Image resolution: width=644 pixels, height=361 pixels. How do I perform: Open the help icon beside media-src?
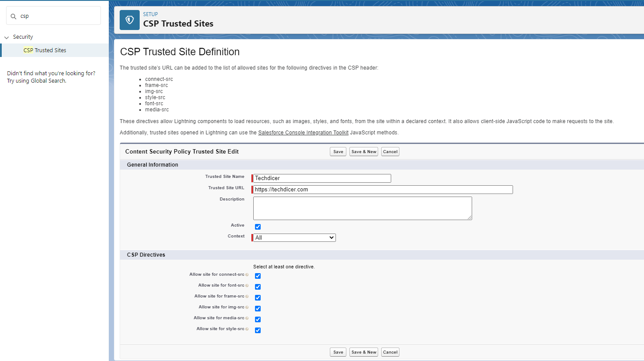click(247, 318)
